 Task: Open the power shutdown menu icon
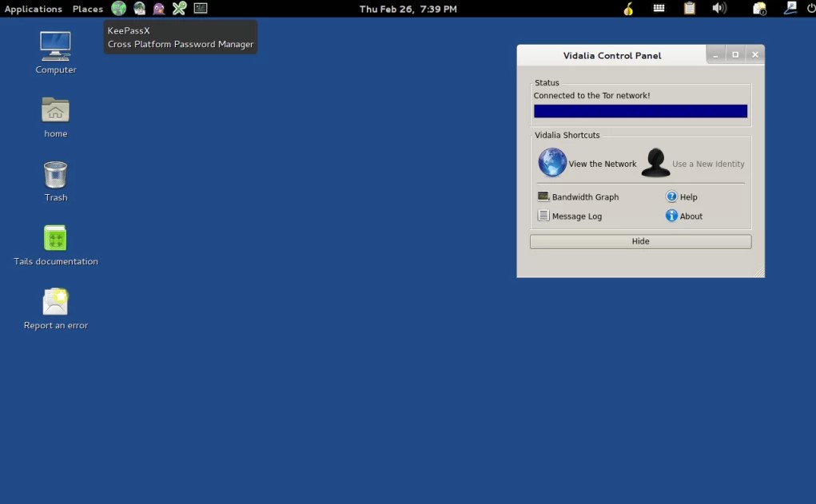tap(810, 8)
